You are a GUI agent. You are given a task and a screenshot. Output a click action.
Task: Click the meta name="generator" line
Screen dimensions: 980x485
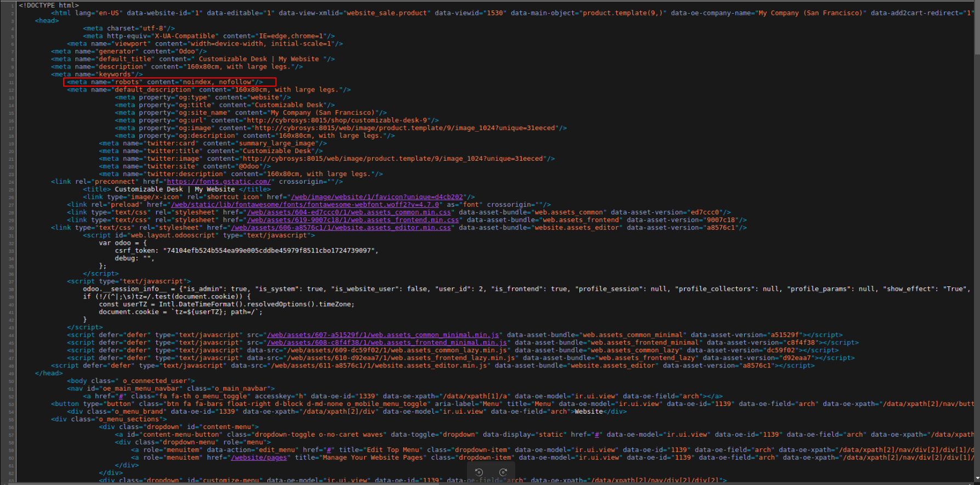(x=129, y=52)
